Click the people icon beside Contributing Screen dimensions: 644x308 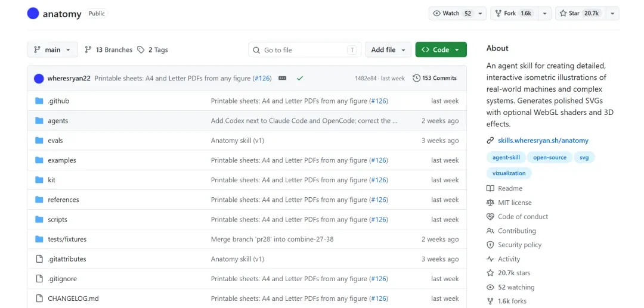490,231
